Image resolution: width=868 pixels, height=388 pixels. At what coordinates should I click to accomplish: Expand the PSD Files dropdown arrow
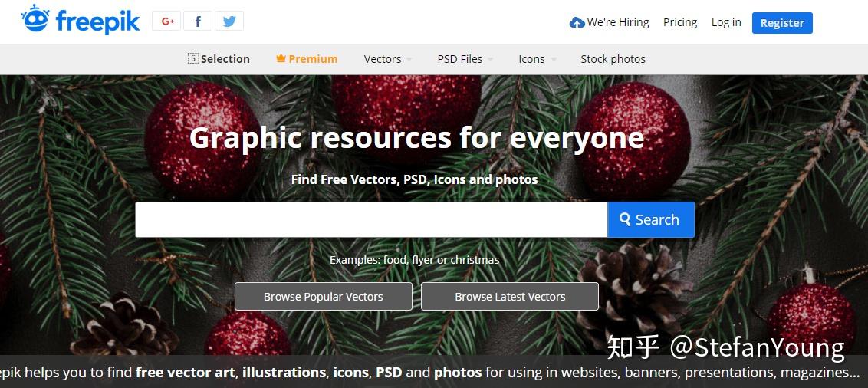coord(491,59)
